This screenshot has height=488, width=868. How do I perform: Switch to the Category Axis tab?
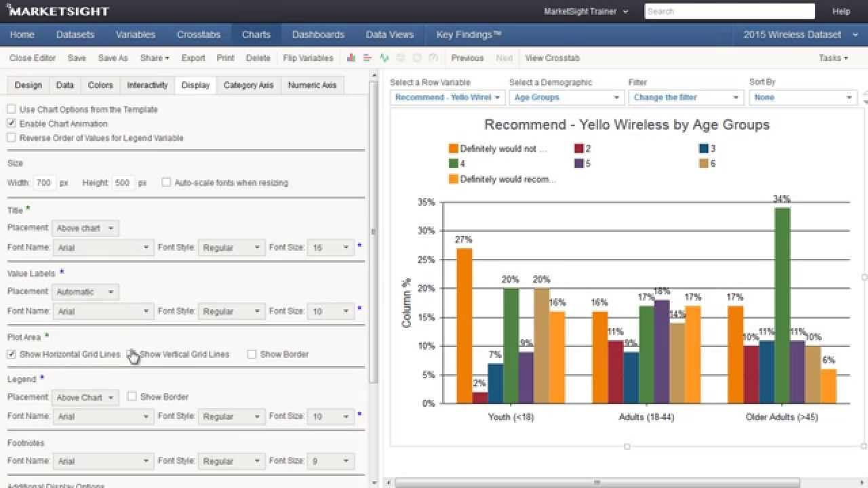[x=248, y=85]
